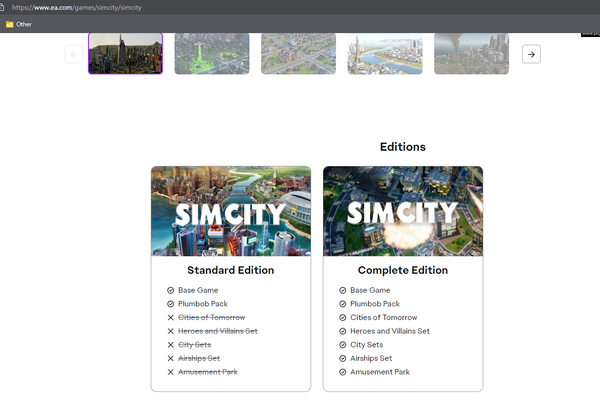The image size is (600, 409).
Task: Click Plumbob Pack text in Complete Edition
Action: [x=375, y=304]
